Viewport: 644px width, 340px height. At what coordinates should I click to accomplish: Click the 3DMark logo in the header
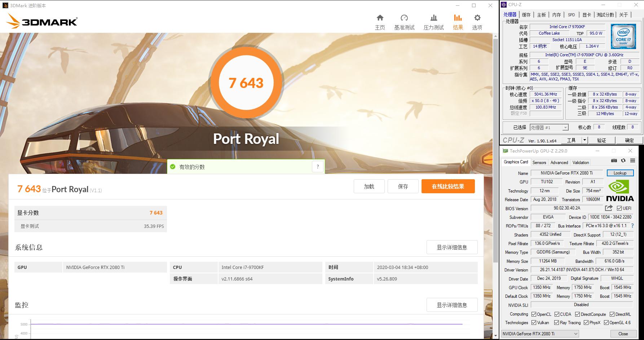tap(42, 21)
